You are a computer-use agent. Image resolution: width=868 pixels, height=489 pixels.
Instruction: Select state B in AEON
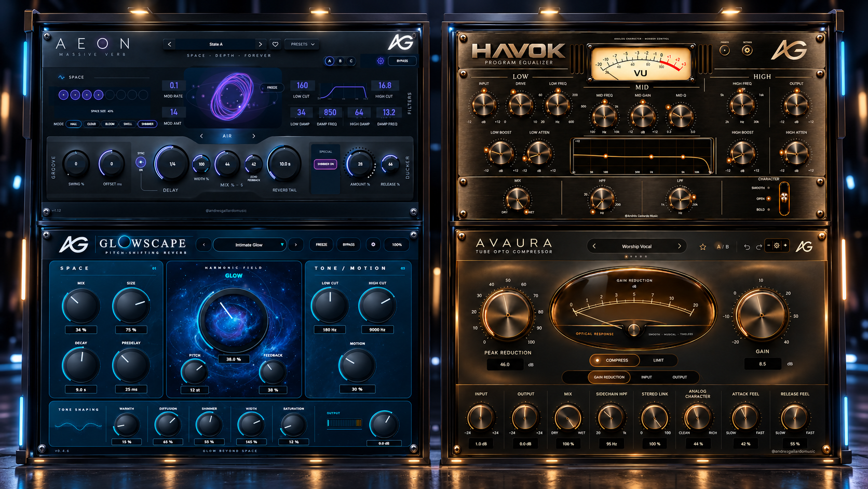click(x=340, y=61)
